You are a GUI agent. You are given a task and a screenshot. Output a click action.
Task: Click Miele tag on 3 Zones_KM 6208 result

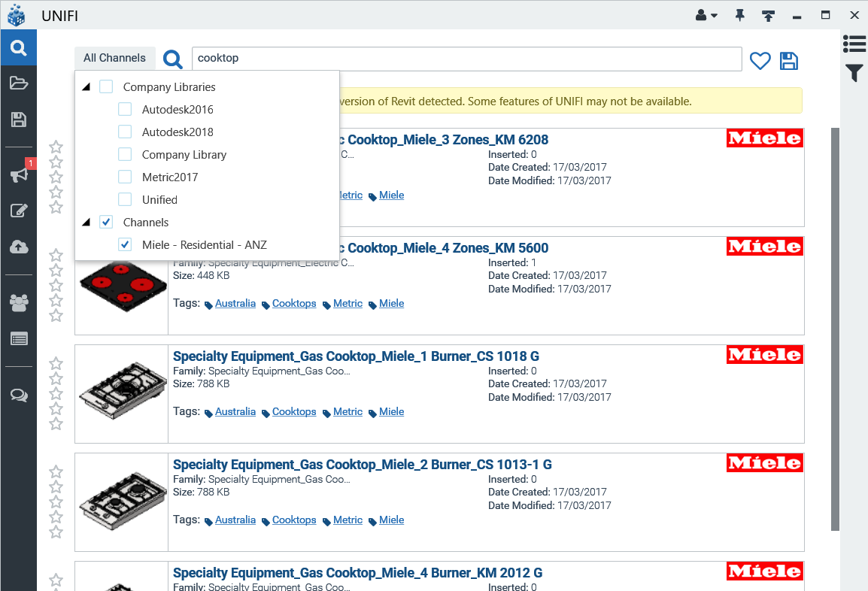click(x=391, y=195)
